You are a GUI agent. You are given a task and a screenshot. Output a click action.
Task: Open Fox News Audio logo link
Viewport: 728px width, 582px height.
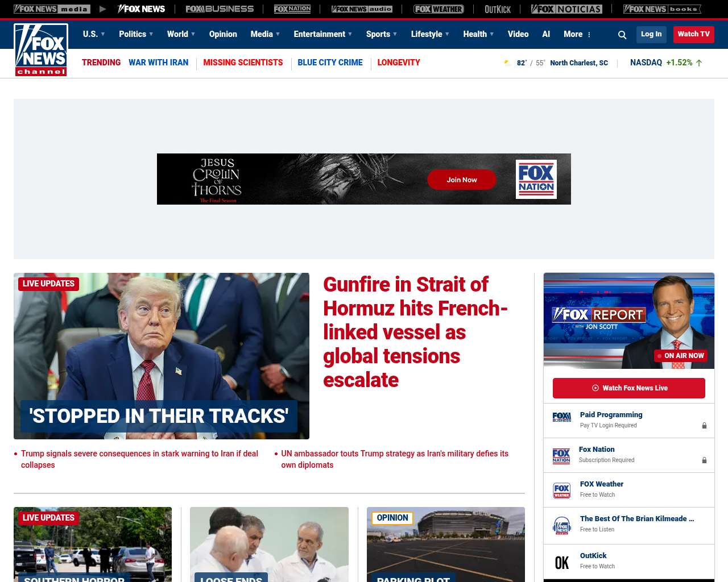click(x=362, y=9)
